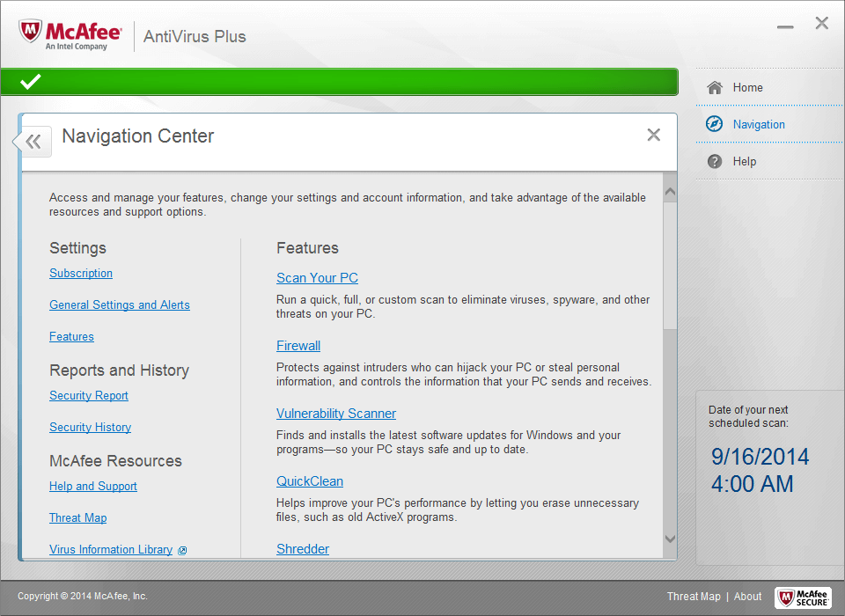Click the scroll down arrow
Image resolution: width=845 pixels, height=616 pixels.
670,539
